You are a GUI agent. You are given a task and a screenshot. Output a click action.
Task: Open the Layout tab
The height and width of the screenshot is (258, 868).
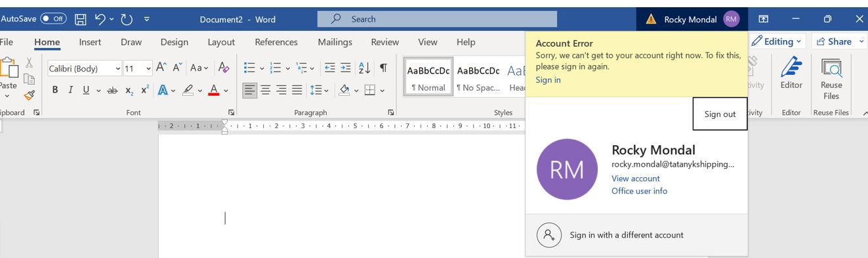pos(221,42)
